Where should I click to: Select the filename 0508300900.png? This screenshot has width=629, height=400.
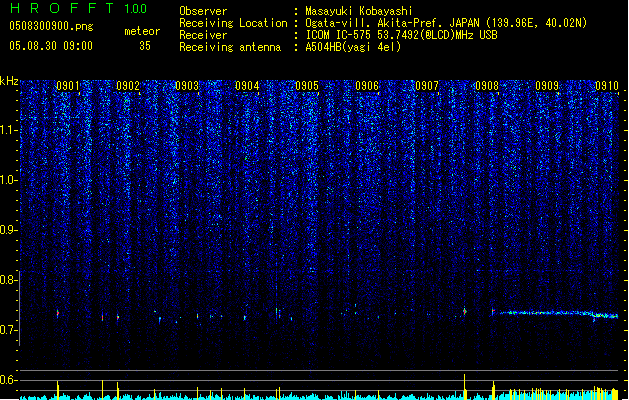pyautogui.click(x=51, y=26)
